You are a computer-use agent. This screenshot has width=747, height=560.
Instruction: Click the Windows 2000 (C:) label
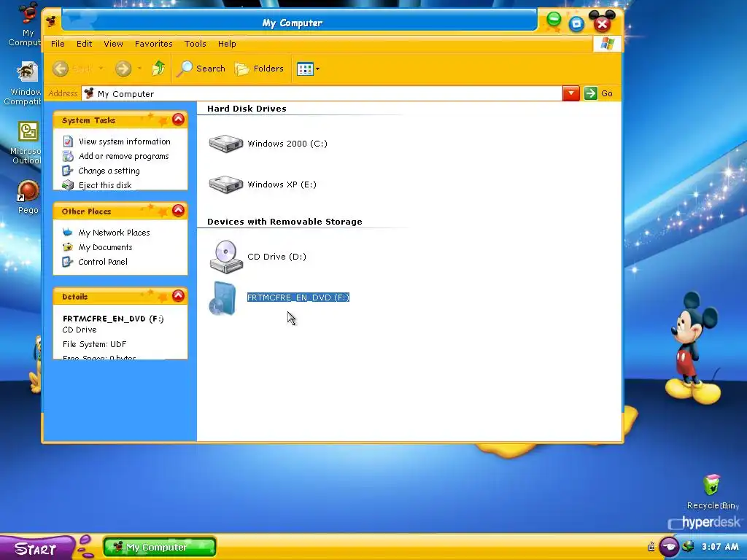pos(287,144)
